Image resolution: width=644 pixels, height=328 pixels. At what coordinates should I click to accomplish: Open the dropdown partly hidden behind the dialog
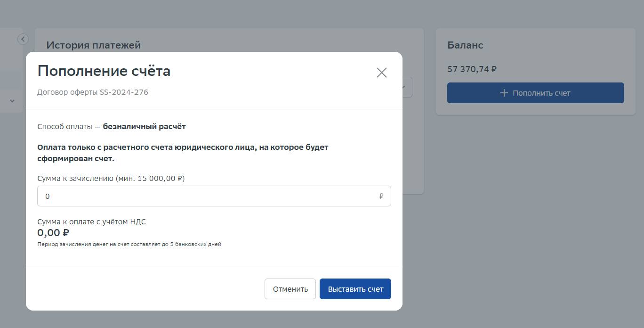(407, 87)
